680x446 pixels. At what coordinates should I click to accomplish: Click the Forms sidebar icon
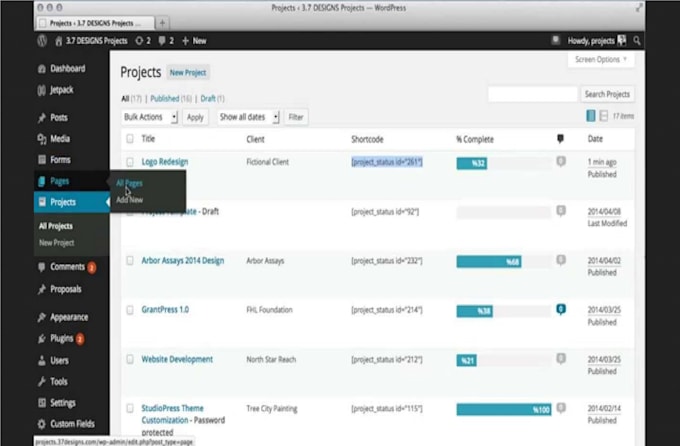click(42, 160)
